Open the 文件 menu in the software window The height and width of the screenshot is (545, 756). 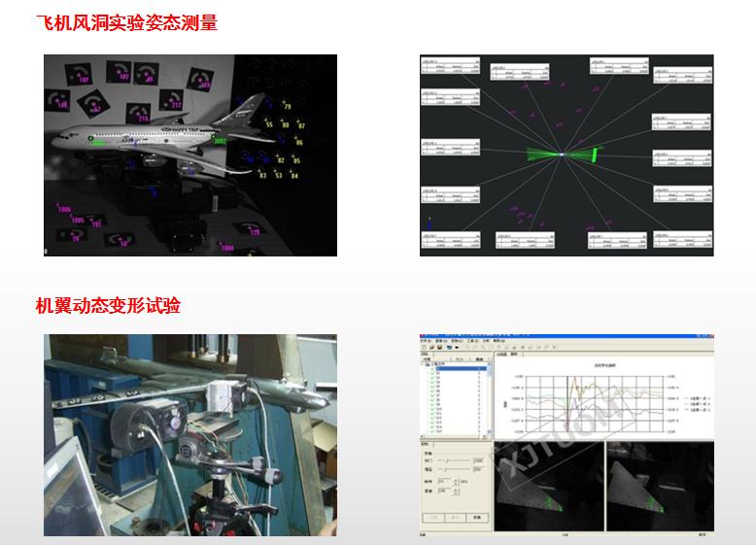(426, 341)
